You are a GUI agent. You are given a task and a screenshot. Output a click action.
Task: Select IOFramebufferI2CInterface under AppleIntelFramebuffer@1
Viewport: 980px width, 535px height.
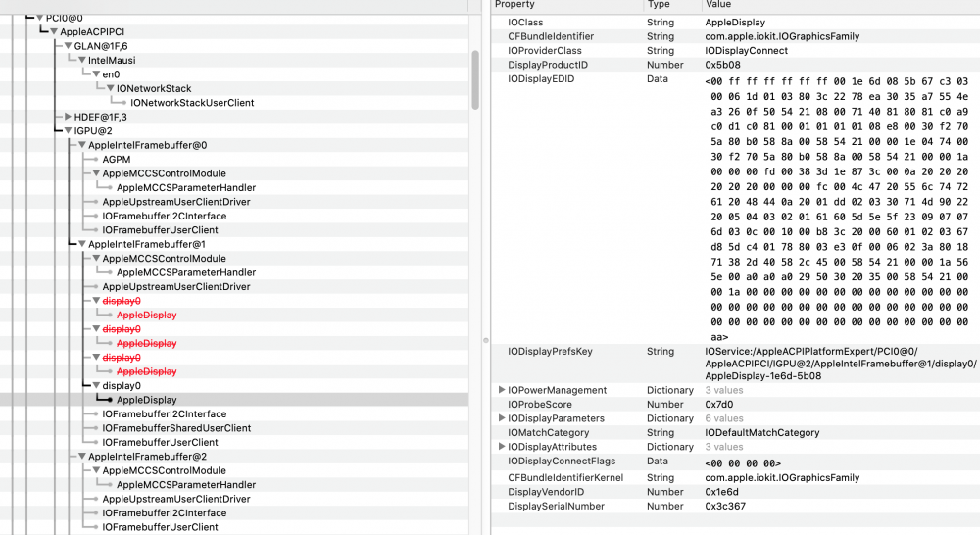point(165,413)
